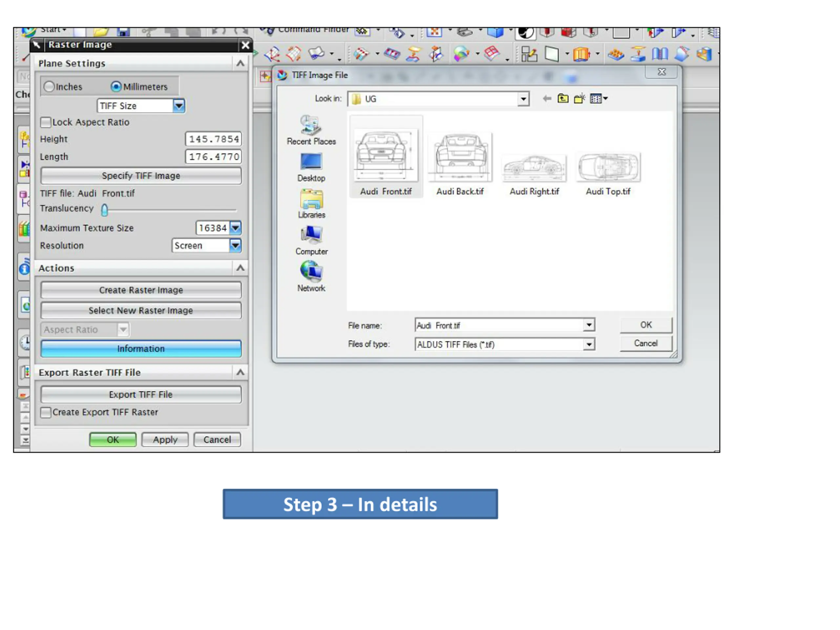Click the Information button
Image resolution: width=840 pixels, height=630 pixels.
141,348
